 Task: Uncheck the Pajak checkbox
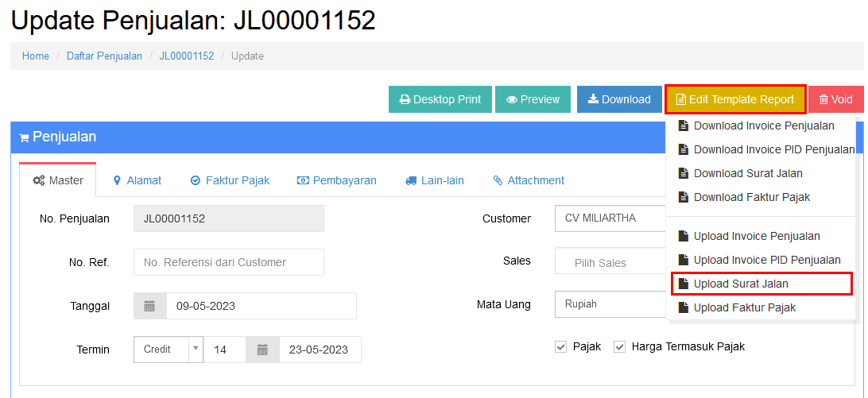coord(561,347)
